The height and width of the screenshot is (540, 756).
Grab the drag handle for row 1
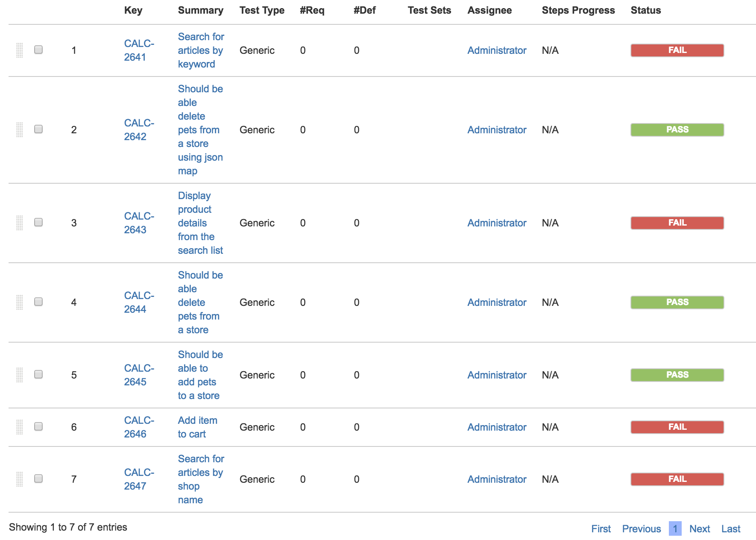click(19, 50)
